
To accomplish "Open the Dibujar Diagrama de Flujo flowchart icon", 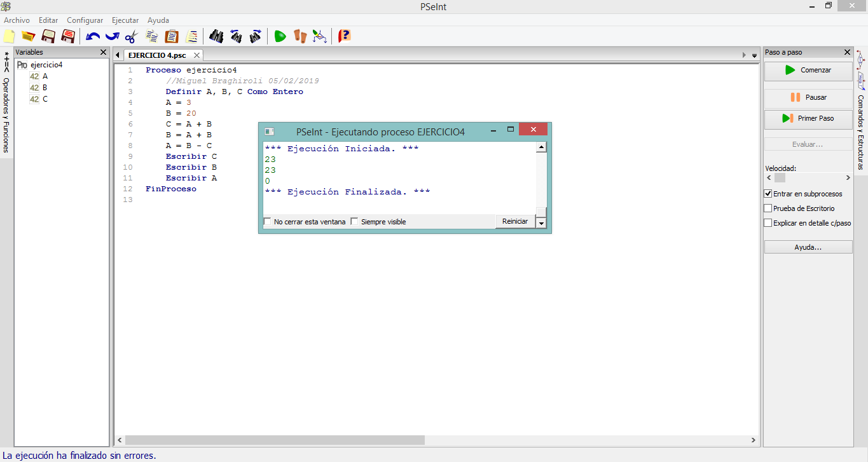I will pos(319,36).
